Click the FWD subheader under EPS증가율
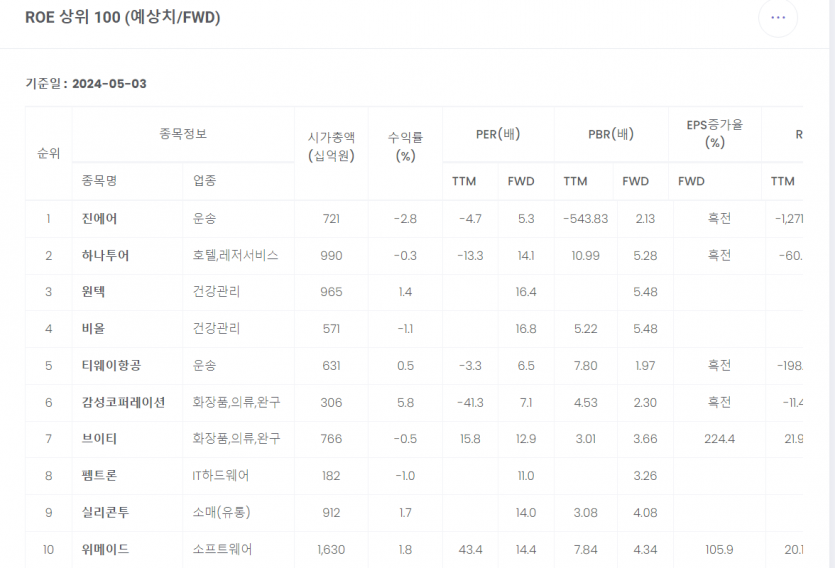 pyautogui.click(x=691, y=182)
